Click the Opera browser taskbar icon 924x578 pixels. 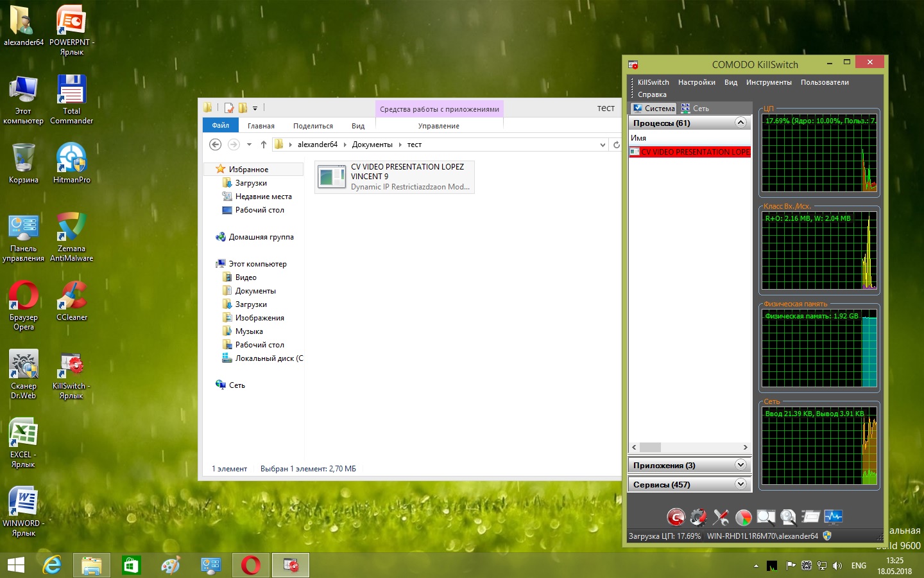point(251,565)
